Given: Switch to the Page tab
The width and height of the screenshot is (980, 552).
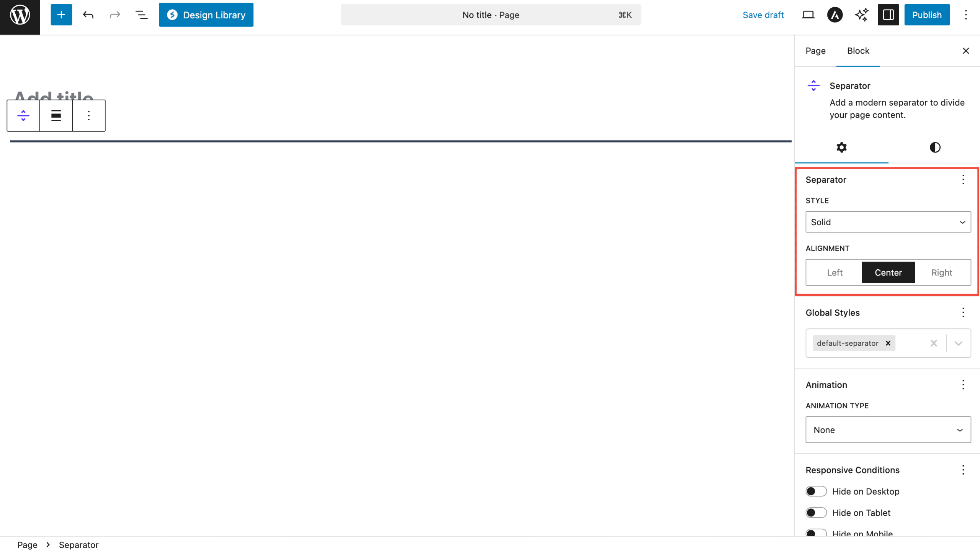Looking at the screenshot, I should point(815,51).
